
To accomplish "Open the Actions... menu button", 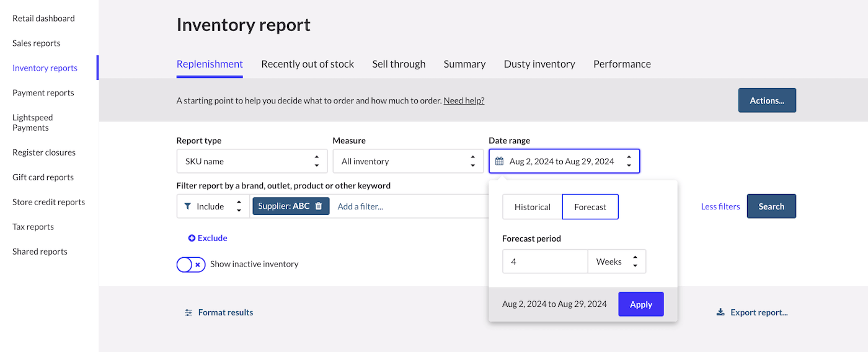I will pos(767,100).
